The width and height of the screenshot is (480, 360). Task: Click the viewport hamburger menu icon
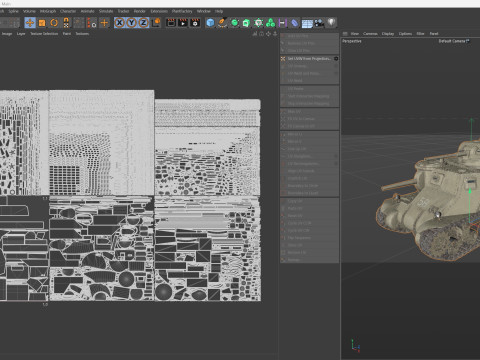click(345, 34)
